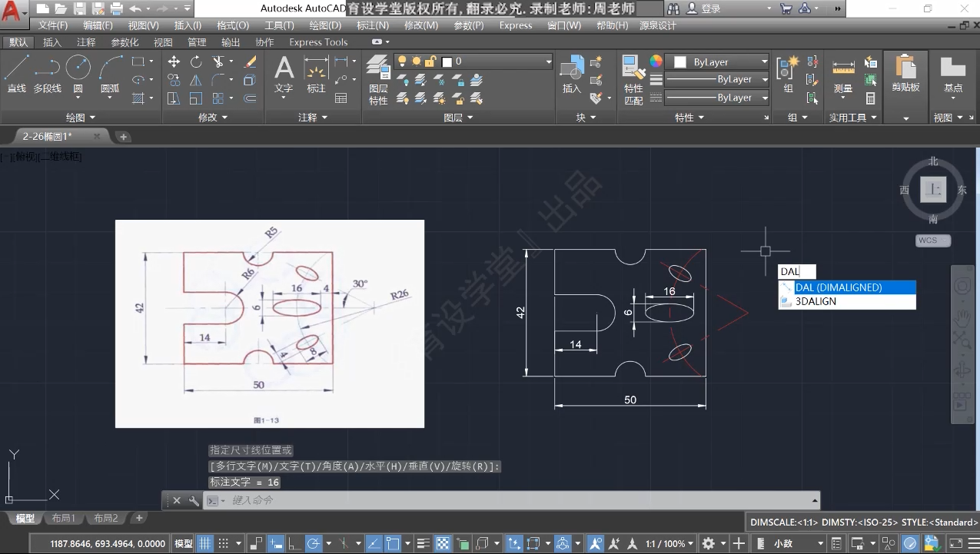
Task: Click the Trim scissors icon
Action: coord(218,61)
